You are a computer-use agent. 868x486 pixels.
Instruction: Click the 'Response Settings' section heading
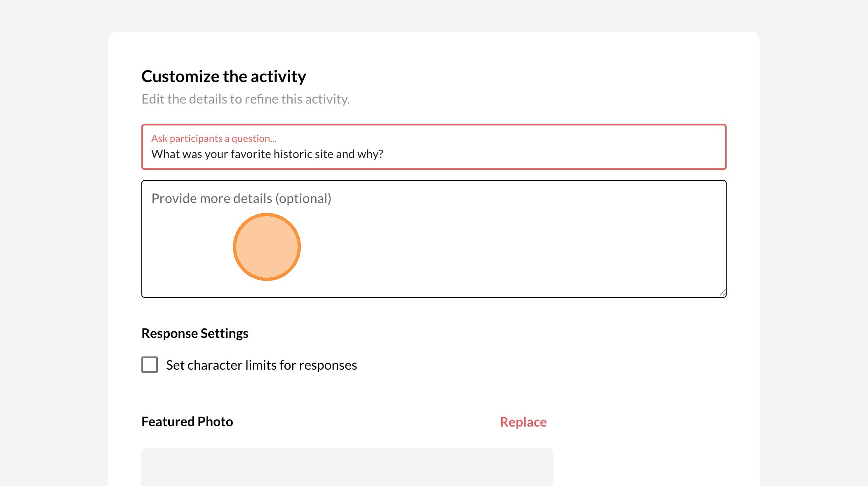(x=195, y=333)
